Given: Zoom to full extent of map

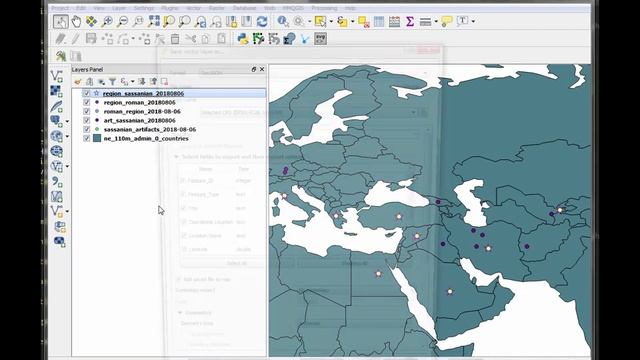Looking at the screenshot, I should coord(154,21).
